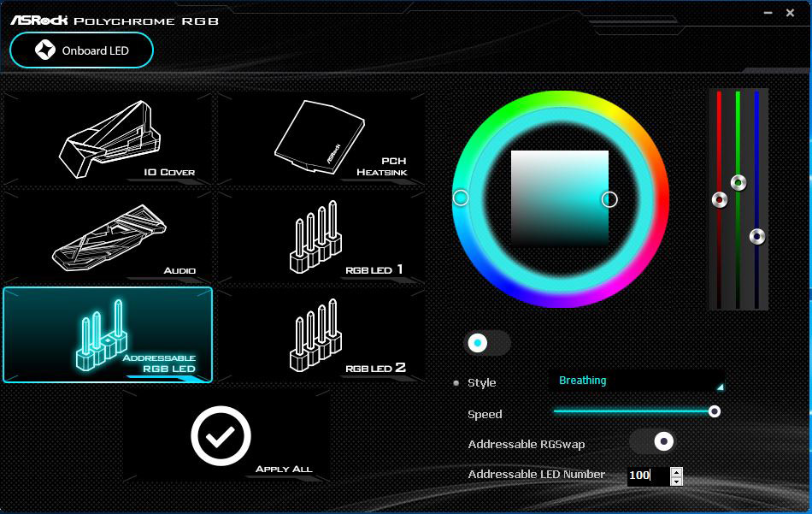Click the Apply All checkmark button
812x514 pixels.
(226, 436)
